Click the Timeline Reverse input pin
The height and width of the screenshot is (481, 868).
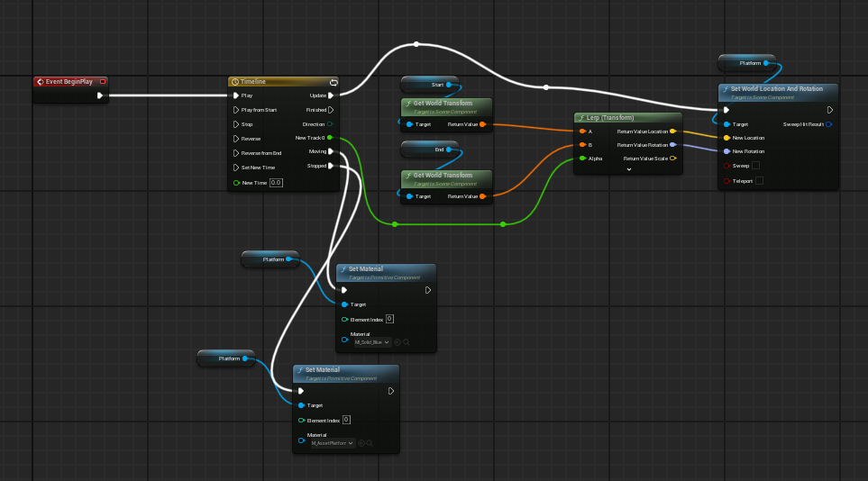236,139
